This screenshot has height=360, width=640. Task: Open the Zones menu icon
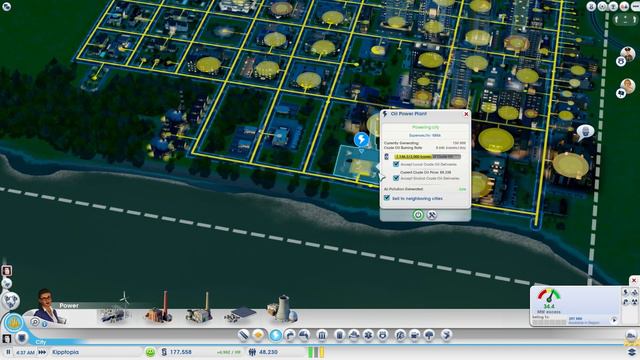[x=258, y=336]
